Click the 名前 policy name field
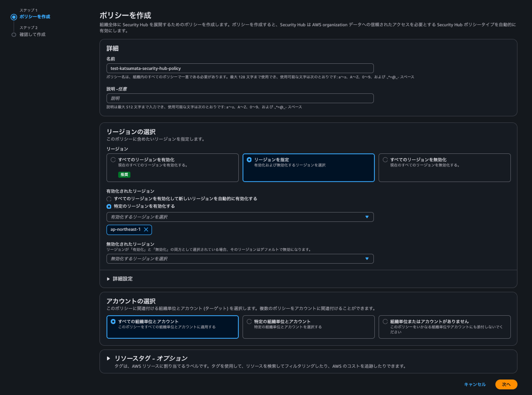The image size is (532, 395). pos(240,68)
